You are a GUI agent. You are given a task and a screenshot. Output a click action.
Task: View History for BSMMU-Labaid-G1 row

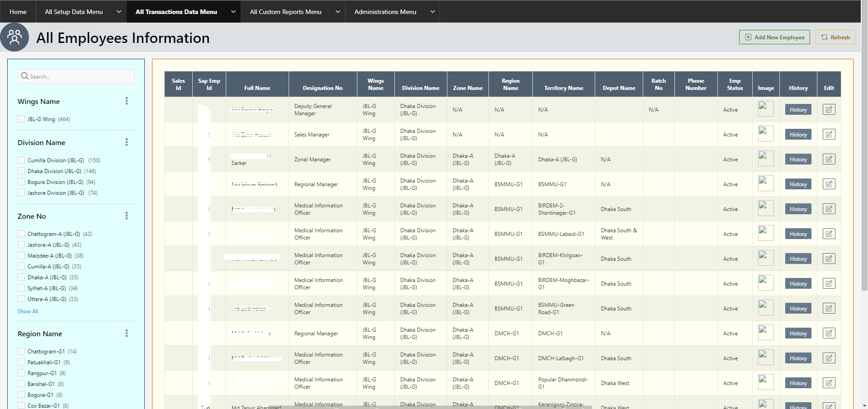(798, 234)
